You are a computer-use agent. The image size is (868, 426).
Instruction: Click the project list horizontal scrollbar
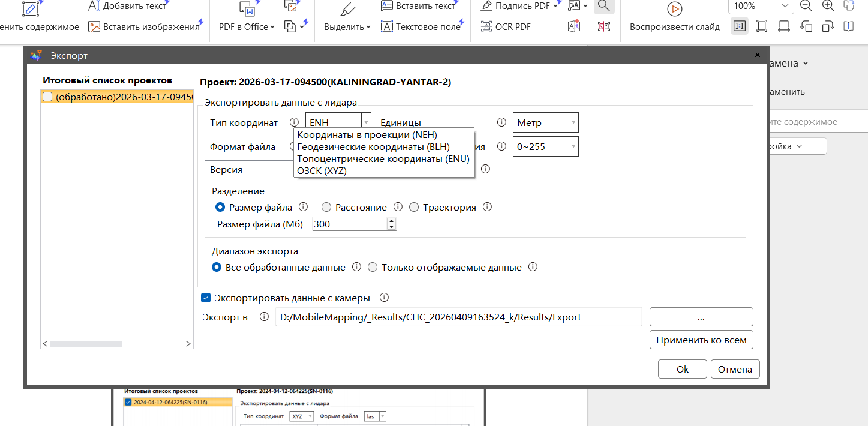[x=86, y=344]
